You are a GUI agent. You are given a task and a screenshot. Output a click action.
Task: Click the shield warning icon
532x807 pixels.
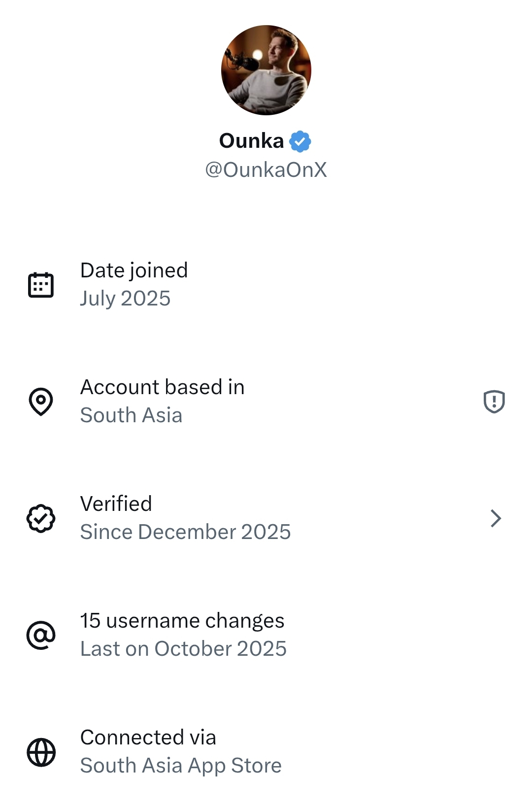(x=494, y=401)
